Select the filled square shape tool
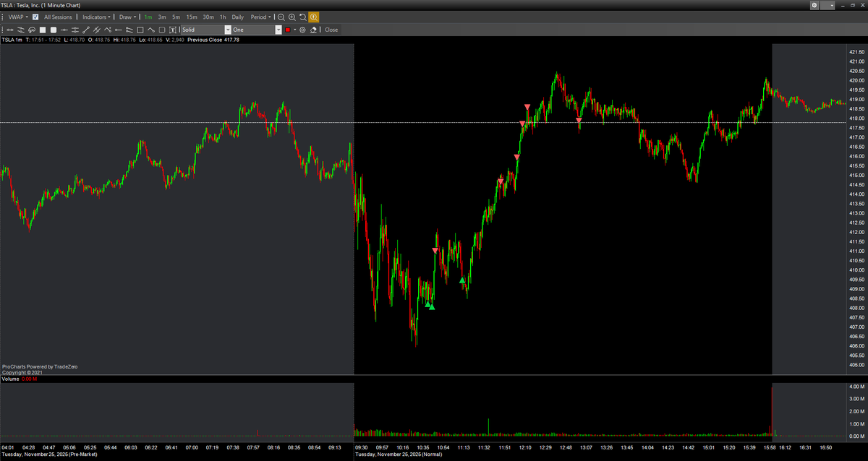 43,30
